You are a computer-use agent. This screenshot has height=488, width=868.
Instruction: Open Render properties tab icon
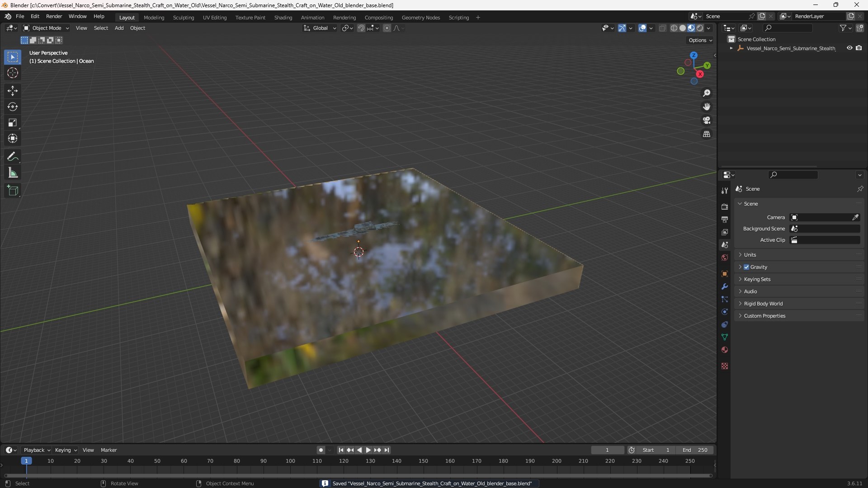tap(725, 206)
